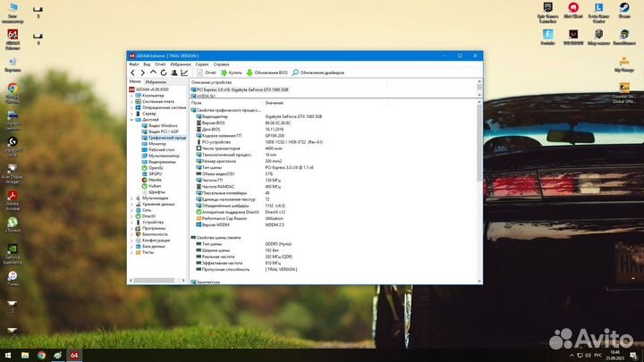This screenshot has height=362, width=644.
Task: Select Мультимонитор in the tree
Action: coord(160,156)
